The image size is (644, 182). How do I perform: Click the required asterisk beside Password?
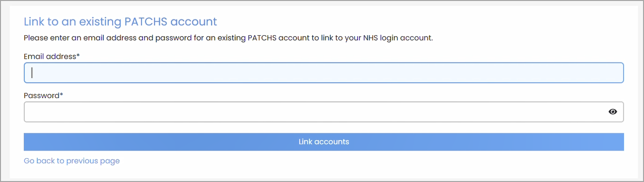tap(61, 94)
